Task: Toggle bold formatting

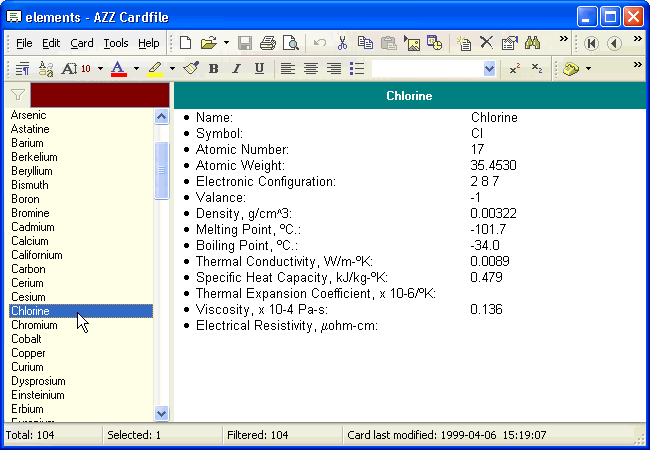Action: 213,69
